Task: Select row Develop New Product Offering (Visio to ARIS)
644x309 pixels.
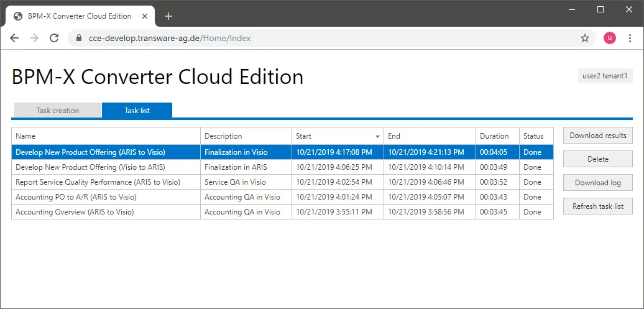Action: point(283,167)
